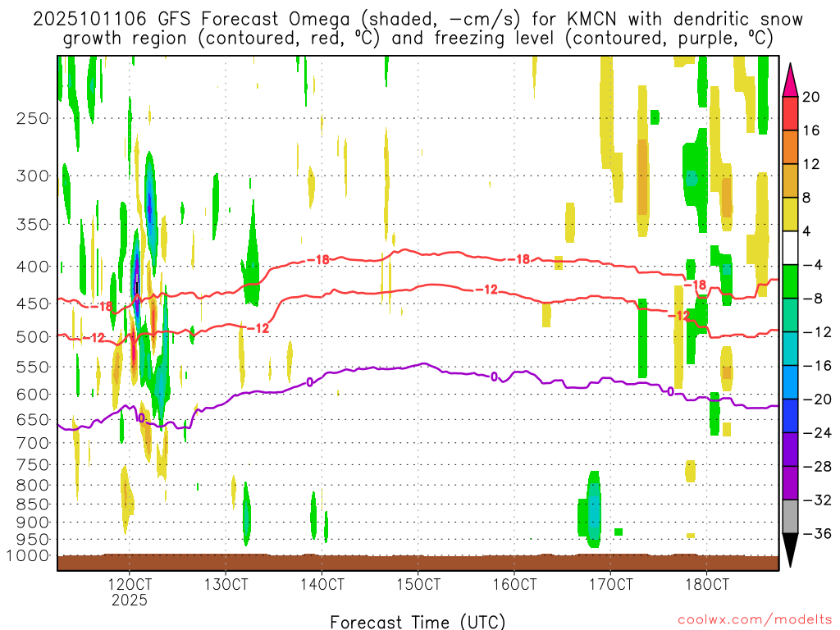
Task: Click the orange 12-16 colorbar segment
Action: point(790,147)
